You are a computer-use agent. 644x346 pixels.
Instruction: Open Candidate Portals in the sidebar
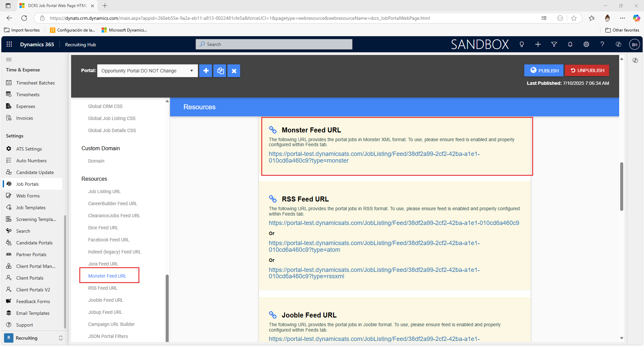pos(34,243)
